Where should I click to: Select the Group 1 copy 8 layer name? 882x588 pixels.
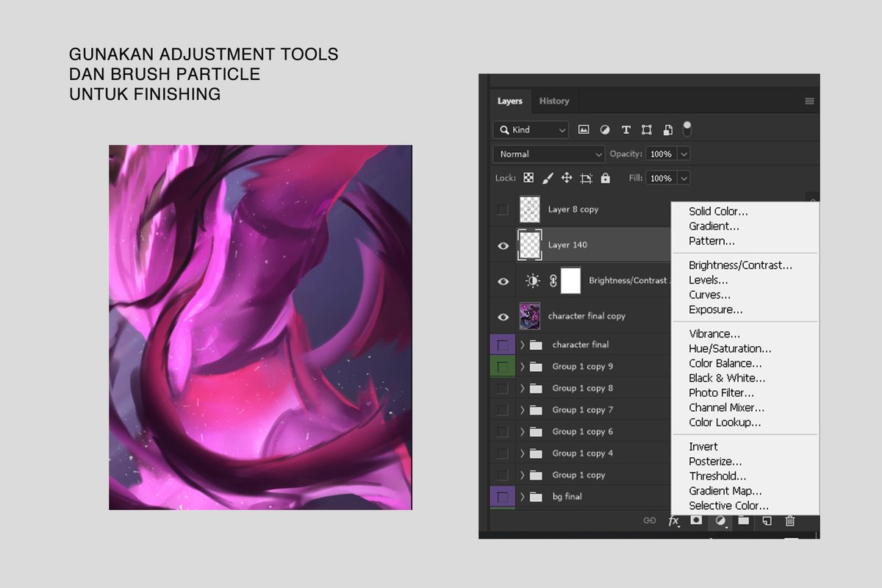(x=583, y=388)
